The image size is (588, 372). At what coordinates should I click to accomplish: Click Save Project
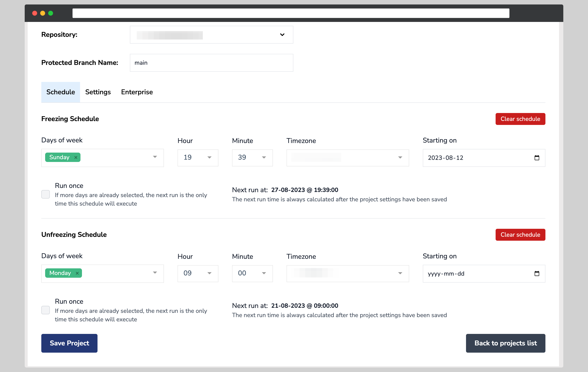(x=69, y=343)
